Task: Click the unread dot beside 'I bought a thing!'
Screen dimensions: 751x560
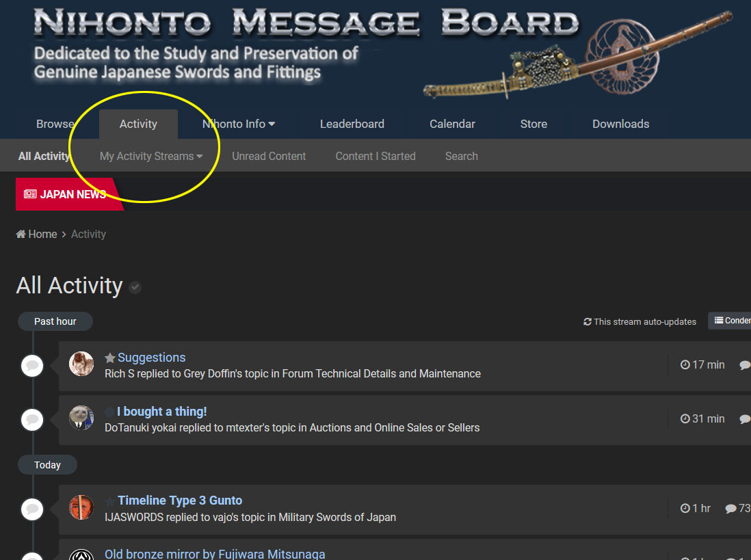Action: (109, 412)
